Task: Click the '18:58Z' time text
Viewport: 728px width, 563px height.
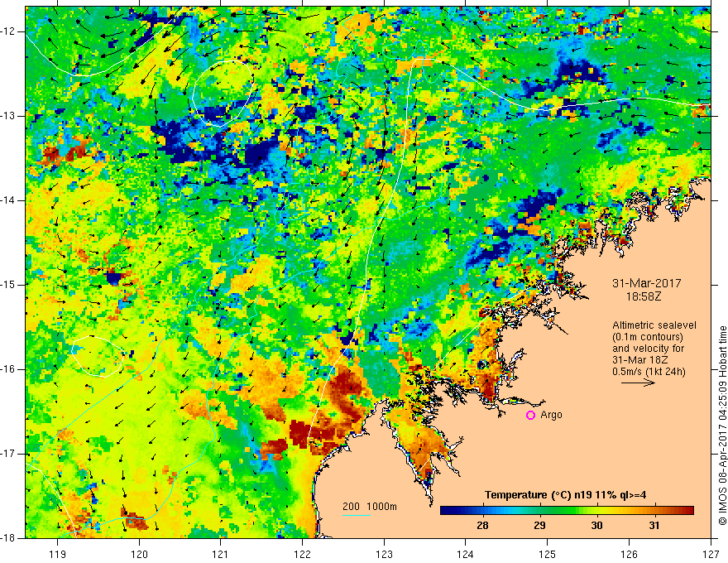Action: point(644,296)
